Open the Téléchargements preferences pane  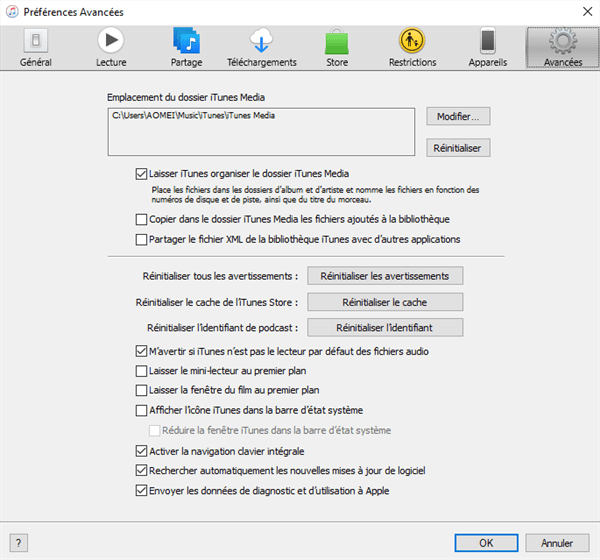(262, 48)
